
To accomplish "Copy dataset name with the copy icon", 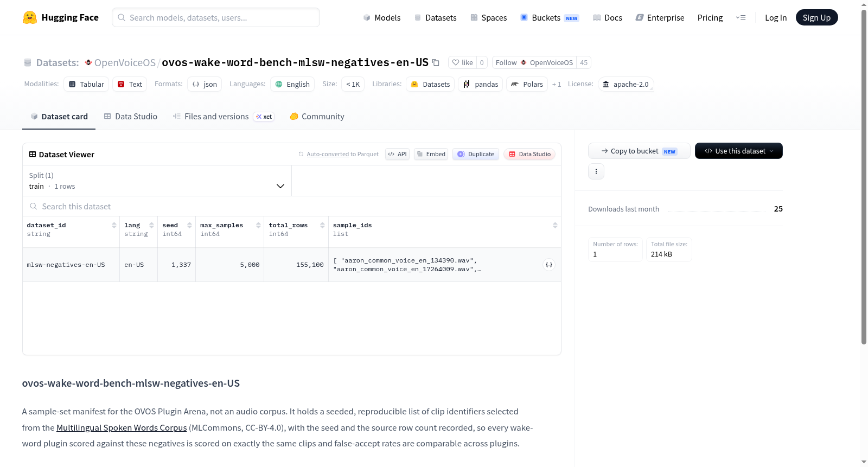I will click(x=436, y=62).
